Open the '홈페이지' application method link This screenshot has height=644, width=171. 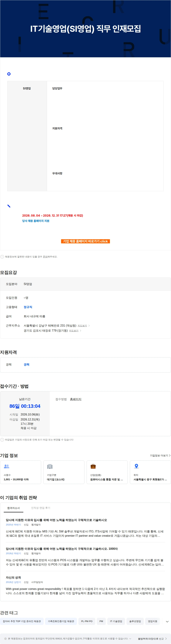[76, 399]
